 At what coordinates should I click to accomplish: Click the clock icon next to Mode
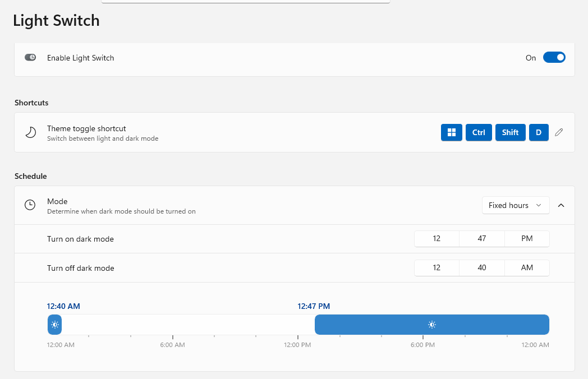pyautogui.click(x=30, y=205)
